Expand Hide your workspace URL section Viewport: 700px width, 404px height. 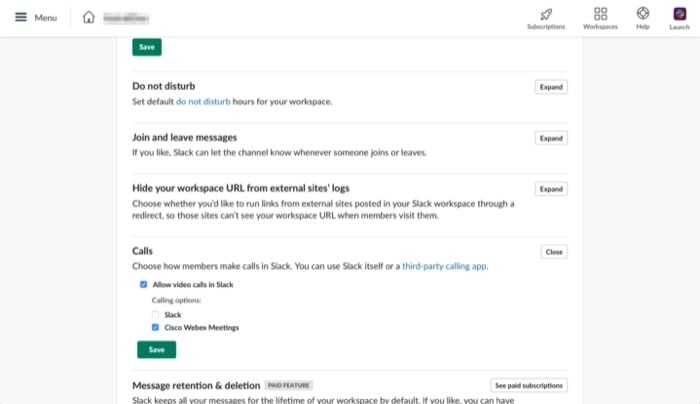coord(551,188)
